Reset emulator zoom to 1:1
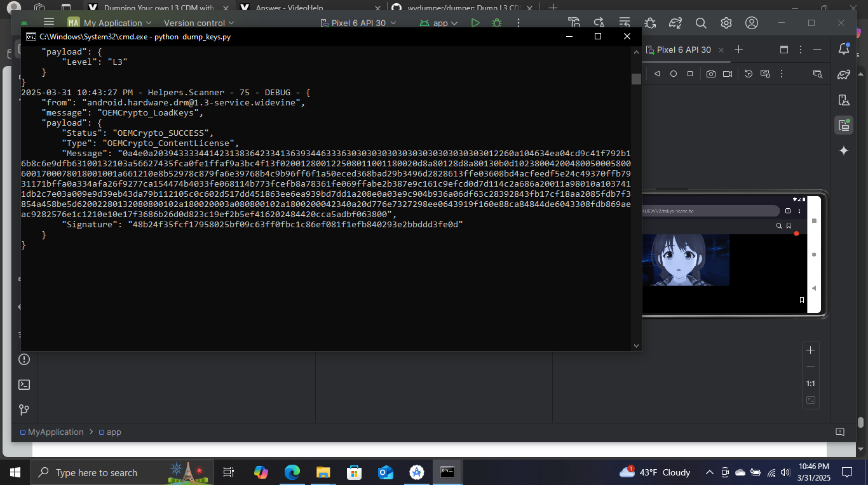The image size is (868, 485). [x=810, y=383]
